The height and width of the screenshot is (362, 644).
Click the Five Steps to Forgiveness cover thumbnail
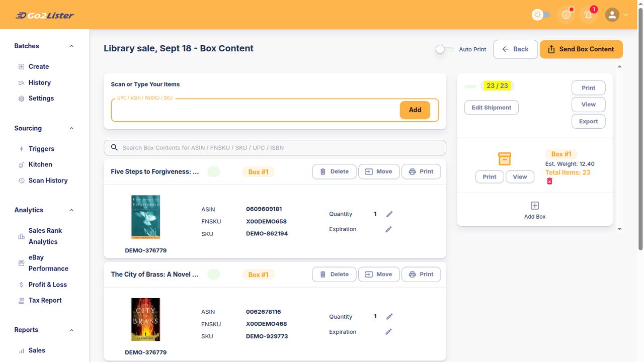[146, 217]
